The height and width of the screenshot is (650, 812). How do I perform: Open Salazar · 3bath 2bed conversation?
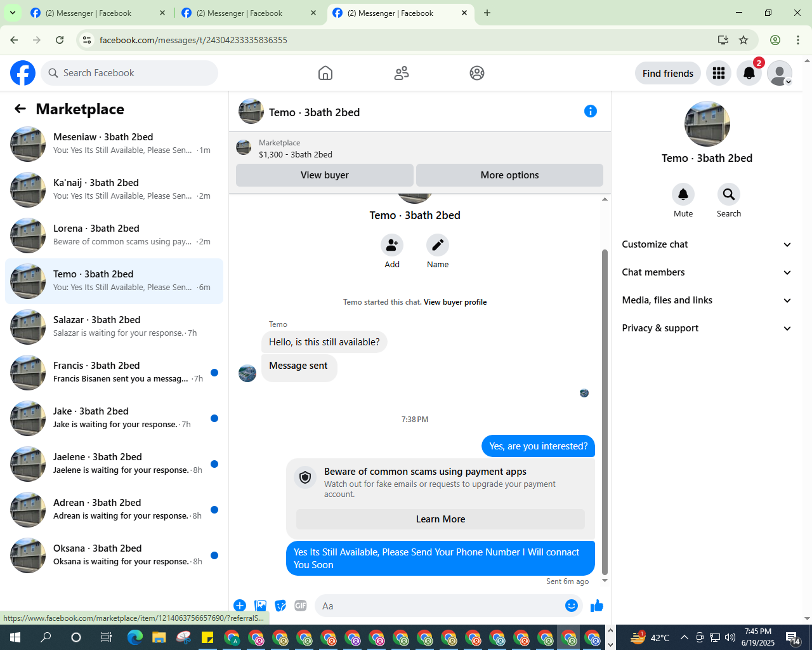click(x=114, y=327)
